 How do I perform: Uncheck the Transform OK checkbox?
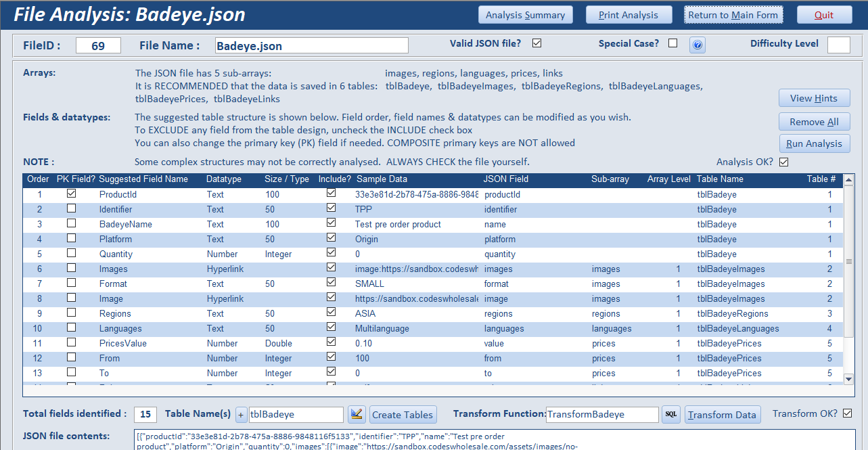847,413
